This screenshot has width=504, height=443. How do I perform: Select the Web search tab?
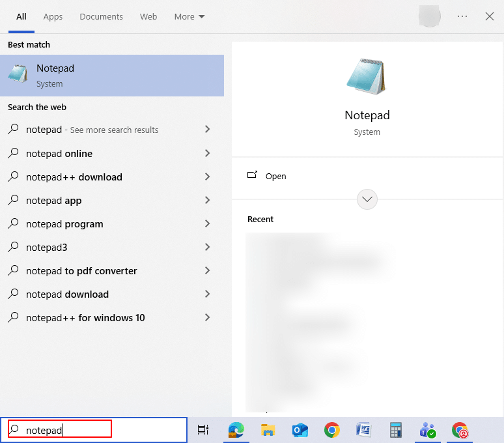pyautogui.click(x=148, y=16)
